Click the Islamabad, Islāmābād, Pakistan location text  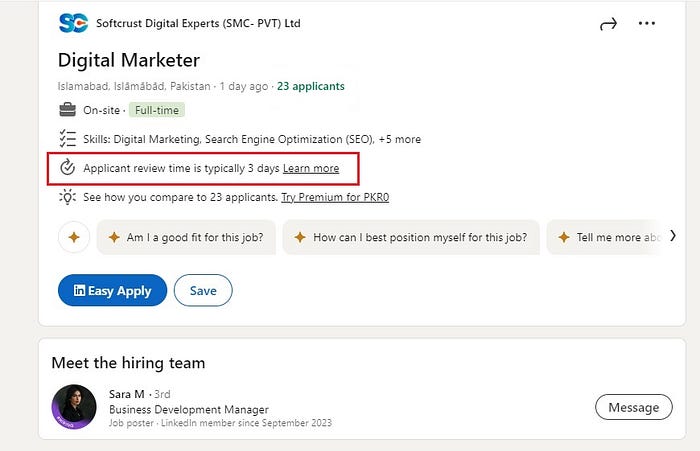click(x=134, y=86)
